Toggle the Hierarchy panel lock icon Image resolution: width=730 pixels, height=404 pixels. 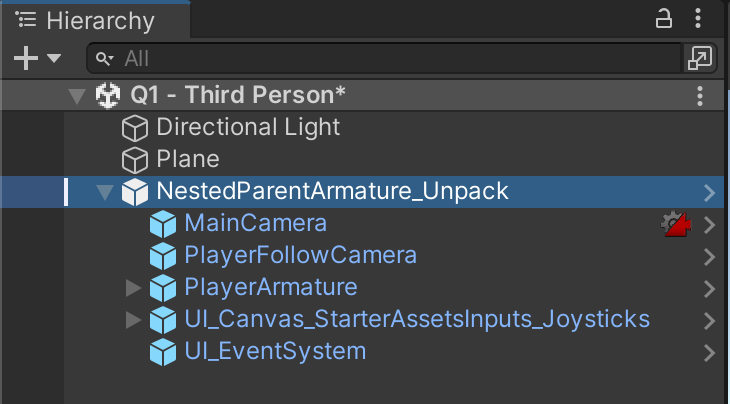[664, 19]
